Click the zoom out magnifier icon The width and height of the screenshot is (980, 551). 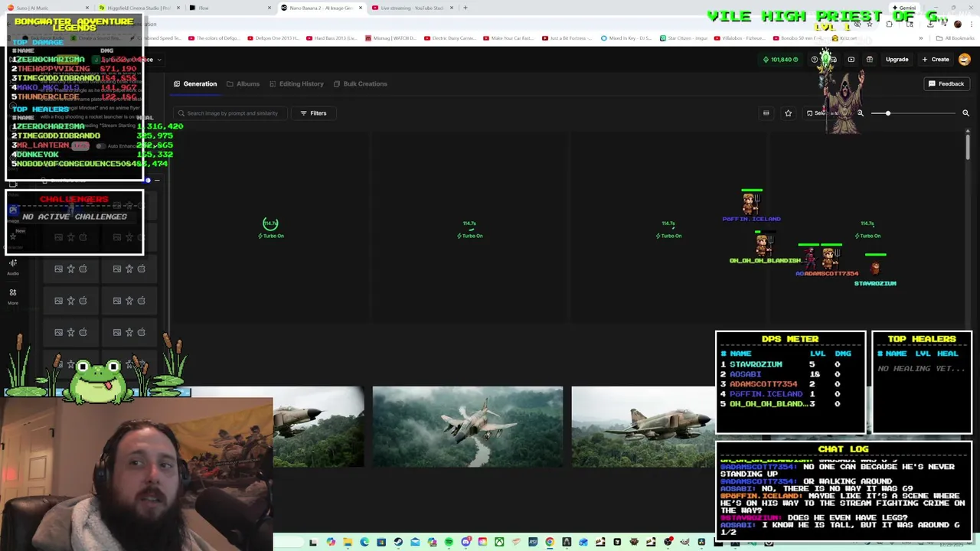pos(861,113)
